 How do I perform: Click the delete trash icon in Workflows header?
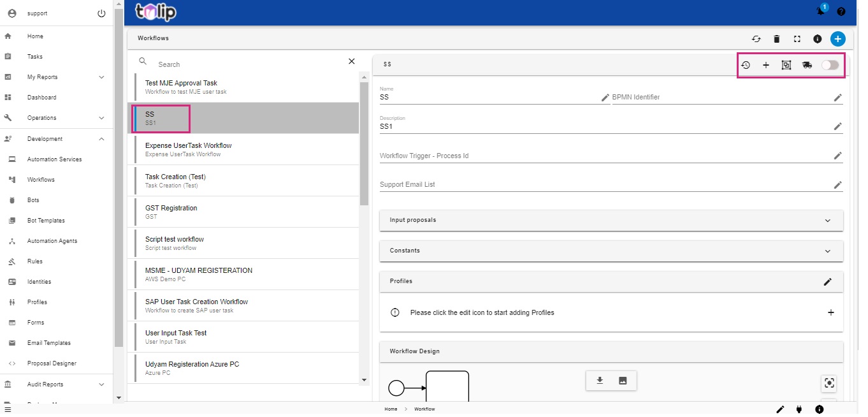click(x=777, y=39)
